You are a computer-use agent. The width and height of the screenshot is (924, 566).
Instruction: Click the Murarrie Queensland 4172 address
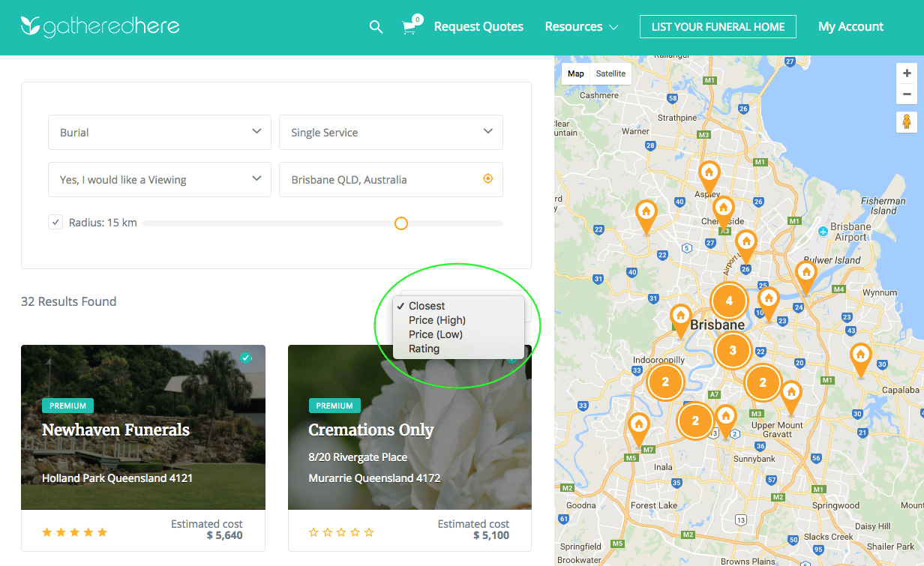pyautogui.click(x=374, y=478)
